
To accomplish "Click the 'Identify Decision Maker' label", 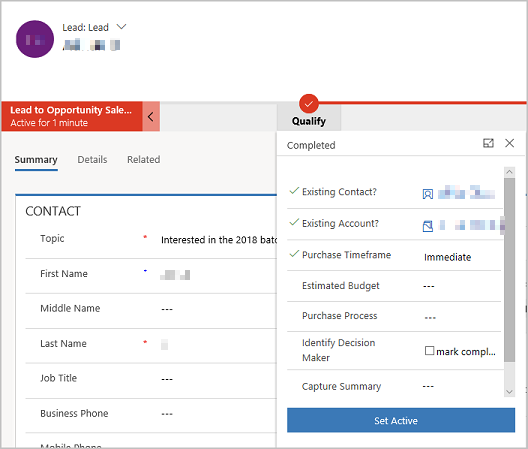I will [x=338, y=350].
